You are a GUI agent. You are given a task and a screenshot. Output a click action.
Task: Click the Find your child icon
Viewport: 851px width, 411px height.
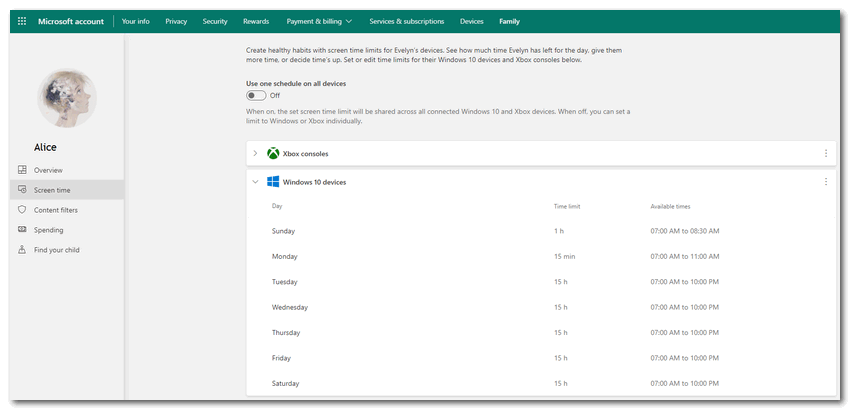(x=22, y=250)
